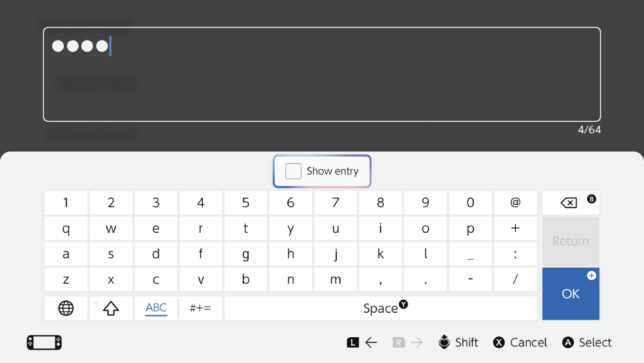Move the cursor left with the L arrow
Image resolution: width=644 pixels, height=363 pixels.
click(x=363, y=342)
